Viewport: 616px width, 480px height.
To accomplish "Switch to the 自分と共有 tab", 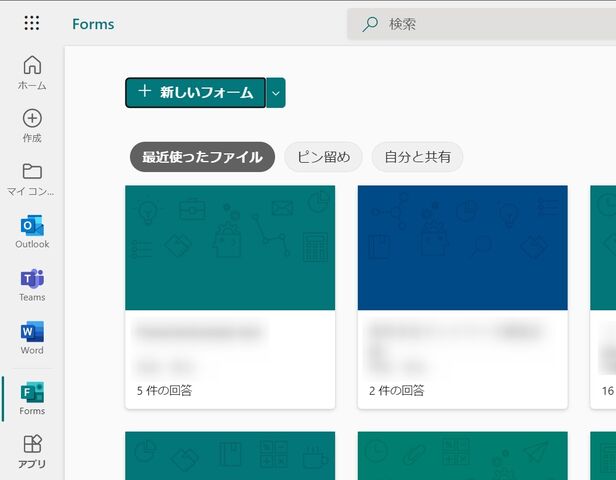I will [417, 157].
